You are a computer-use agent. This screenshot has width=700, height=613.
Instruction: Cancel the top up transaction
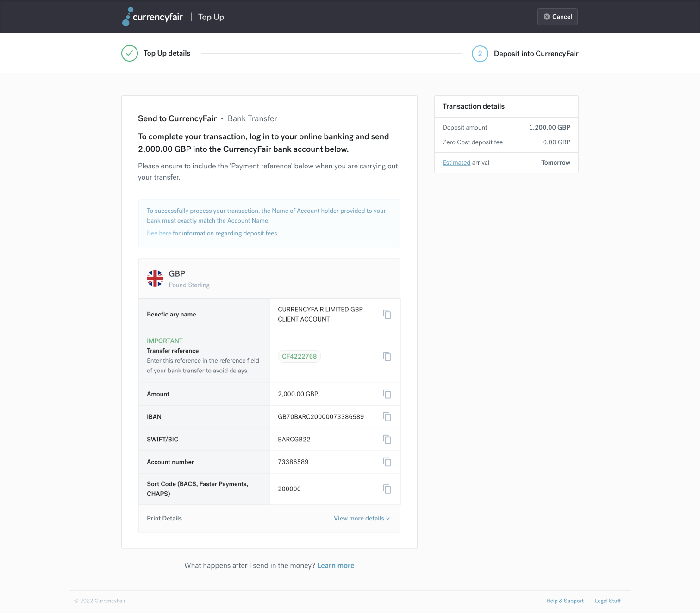557,17
